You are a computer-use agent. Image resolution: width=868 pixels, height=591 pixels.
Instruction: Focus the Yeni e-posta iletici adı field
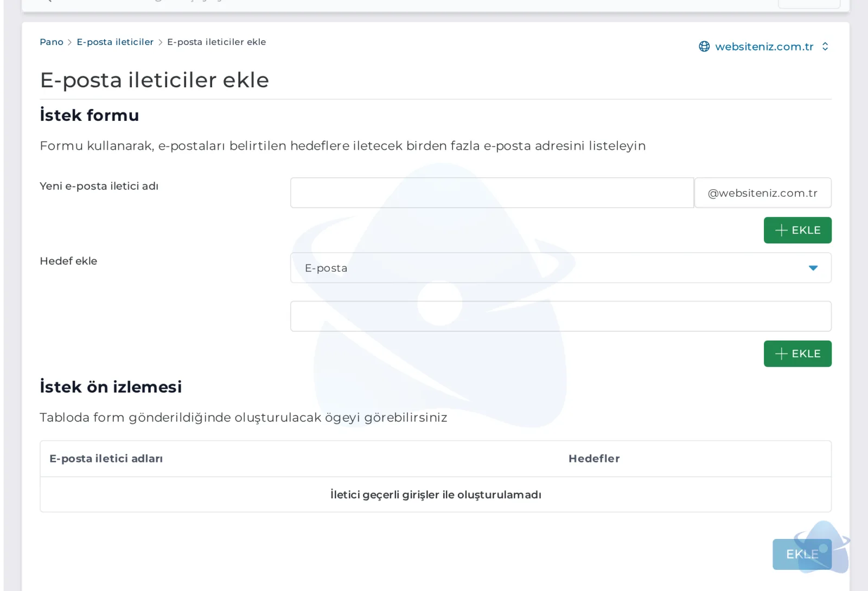(x=492, y=192)
